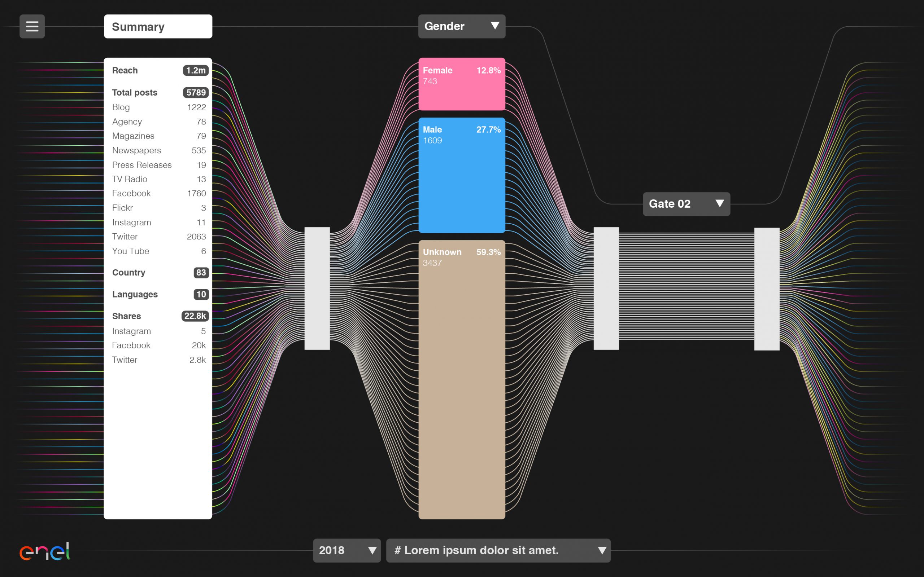Click the first white flow node bar

(317, 288)
